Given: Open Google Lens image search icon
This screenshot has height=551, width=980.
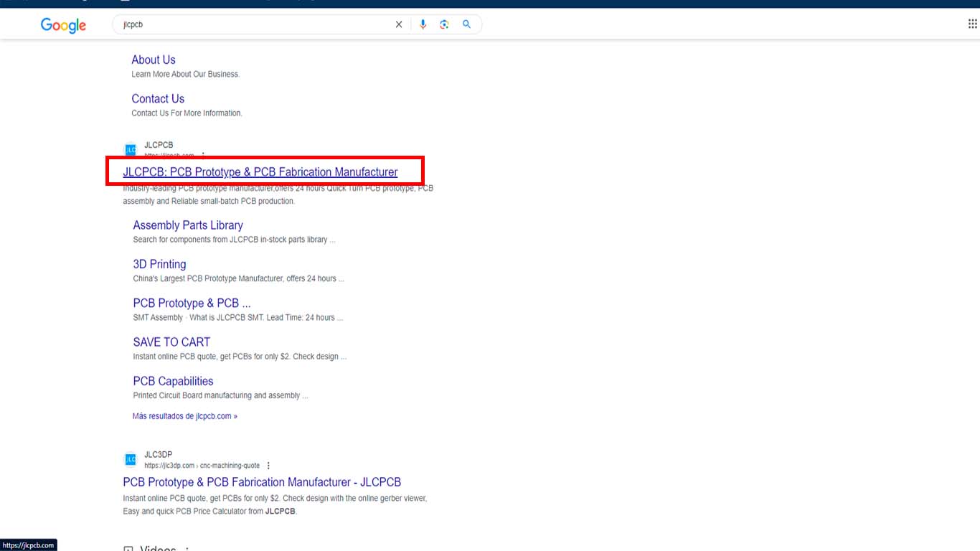Looking at the screenshot, I should coord(444,24).
